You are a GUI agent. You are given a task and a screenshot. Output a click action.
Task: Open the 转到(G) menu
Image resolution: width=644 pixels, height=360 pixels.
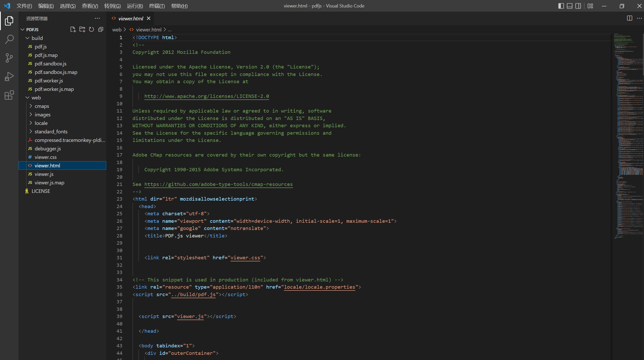[112, 6]
